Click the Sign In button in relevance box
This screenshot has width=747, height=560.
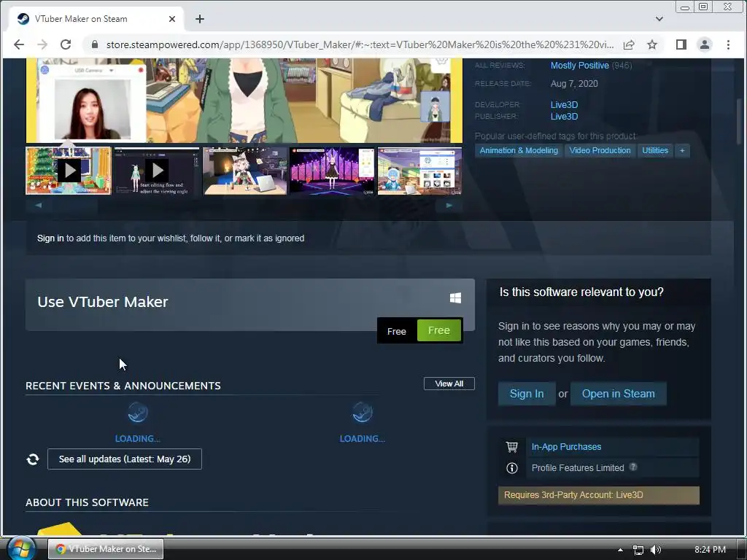point(527,394)
